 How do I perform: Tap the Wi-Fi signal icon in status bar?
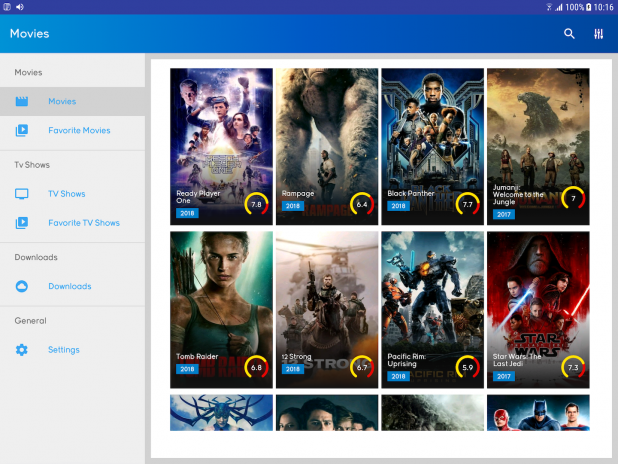549,7
